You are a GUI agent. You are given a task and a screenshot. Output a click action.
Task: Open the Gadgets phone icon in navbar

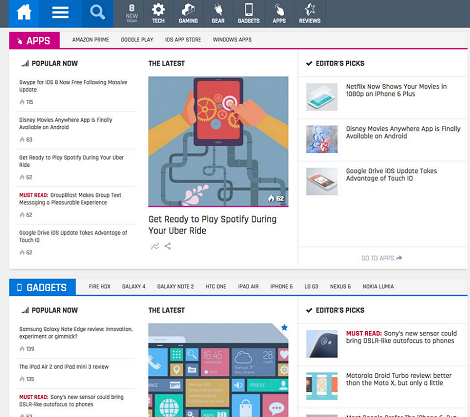(249, 14)
